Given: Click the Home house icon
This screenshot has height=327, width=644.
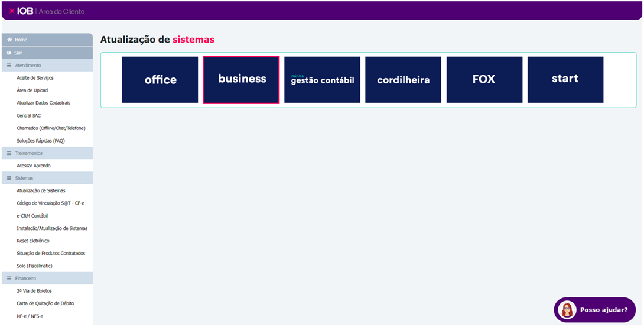Looking at the screenshot, I should tap(9, 40).
